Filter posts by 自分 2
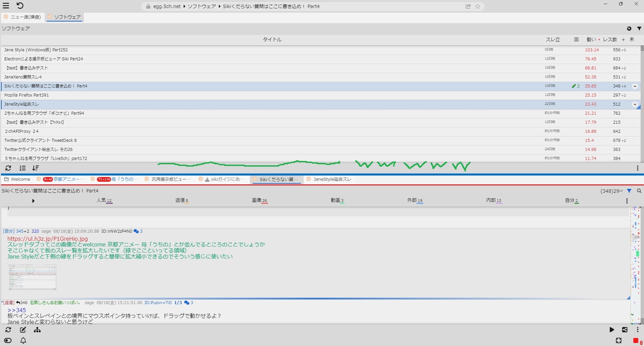 pos(572,200)
